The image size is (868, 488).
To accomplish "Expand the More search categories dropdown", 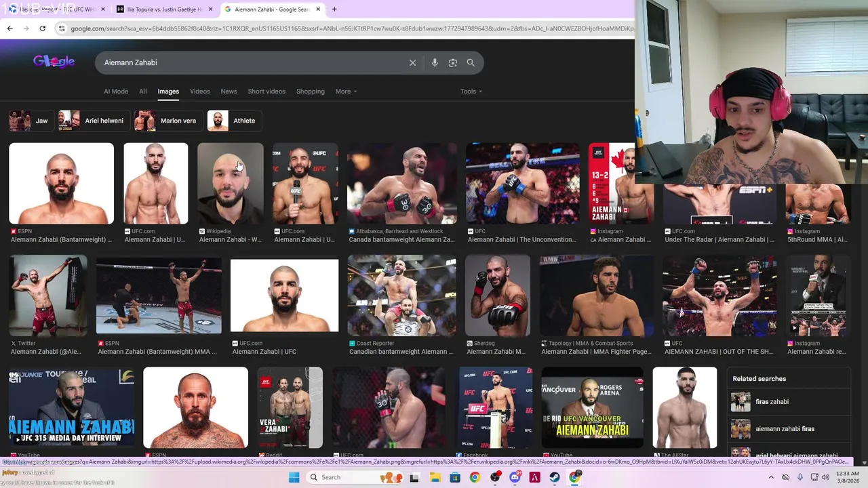I will [346, 91].
